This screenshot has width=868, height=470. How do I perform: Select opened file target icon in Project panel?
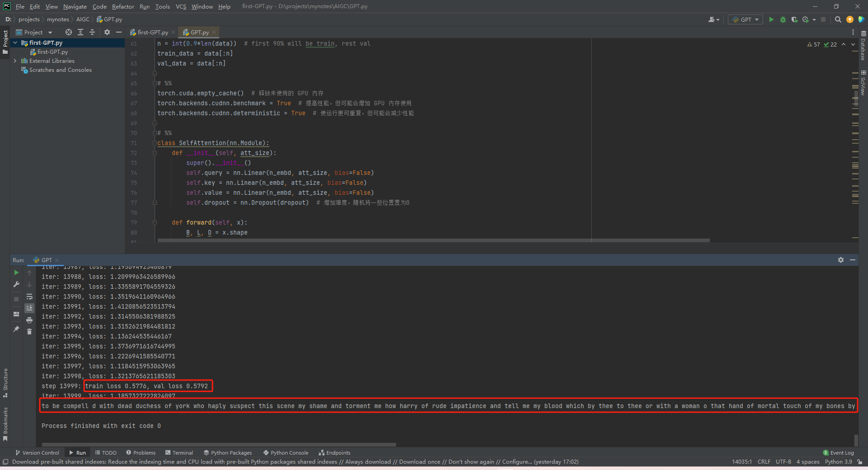69,32
